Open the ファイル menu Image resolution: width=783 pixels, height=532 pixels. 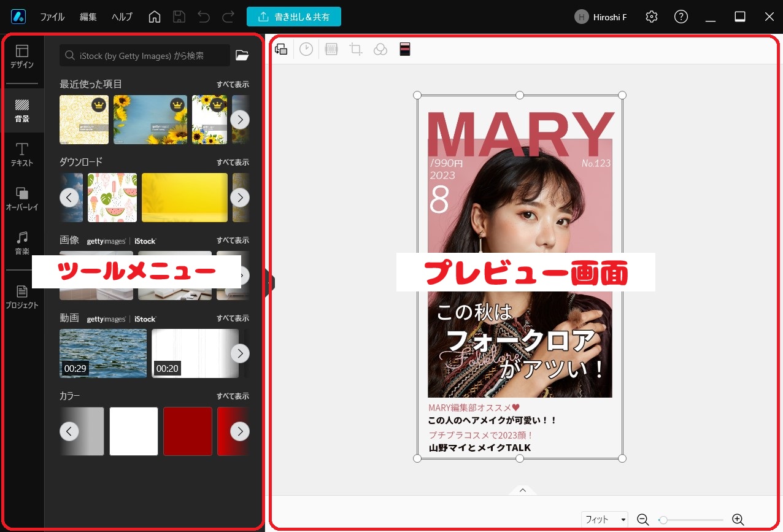coord(52,17)
